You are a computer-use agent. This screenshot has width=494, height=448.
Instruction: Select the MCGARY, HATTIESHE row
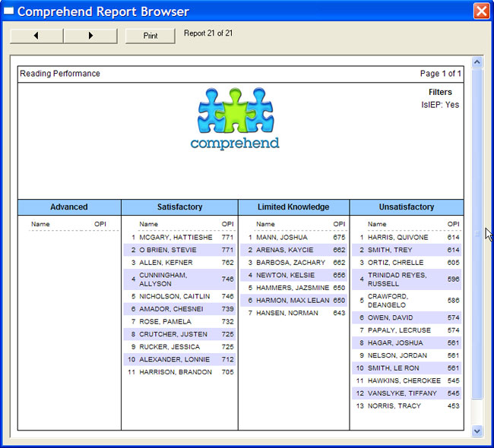tap(179, 238)
